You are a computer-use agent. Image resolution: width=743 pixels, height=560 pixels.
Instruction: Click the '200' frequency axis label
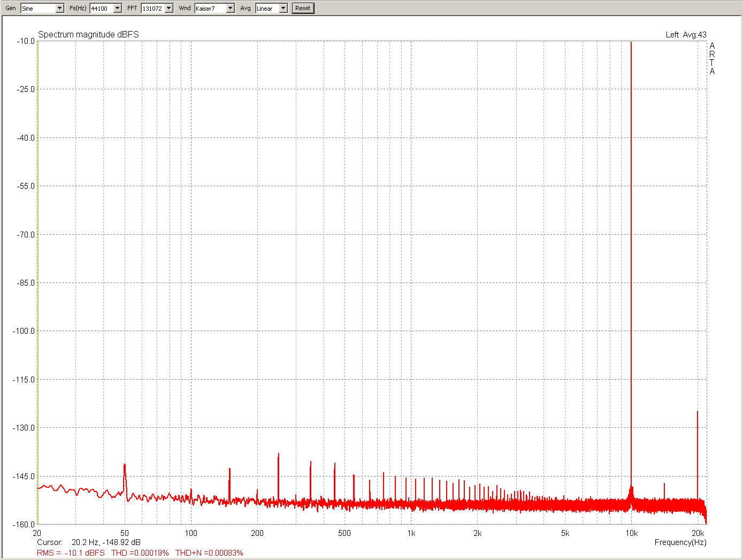pos(257,533)
